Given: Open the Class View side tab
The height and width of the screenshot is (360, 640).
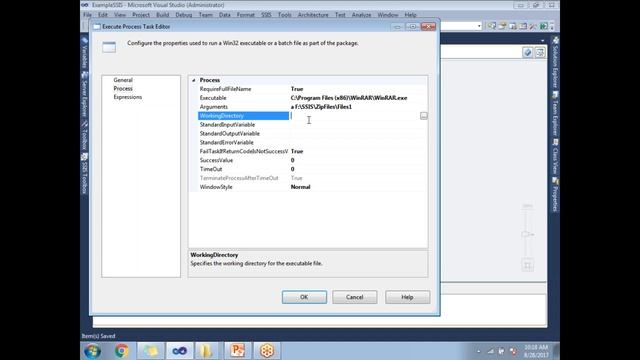Looking at the screenshot, I should [x=555, y=156].
